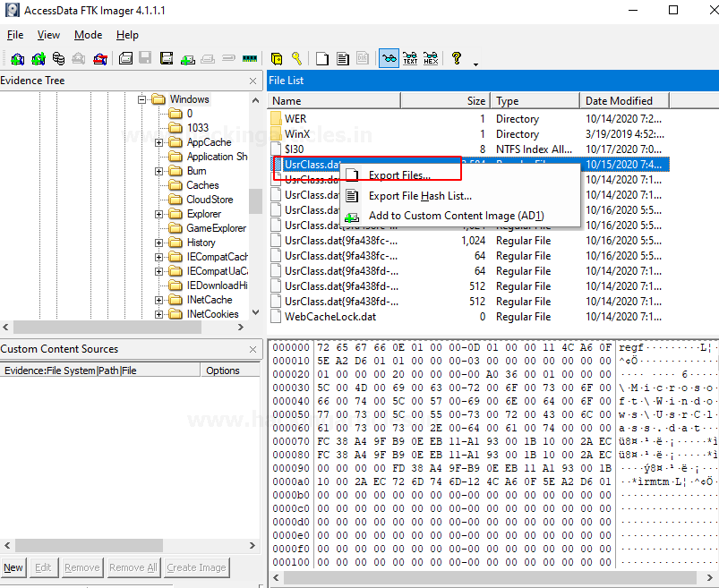
Task: Open the Help menu
Action: (127, 35)
